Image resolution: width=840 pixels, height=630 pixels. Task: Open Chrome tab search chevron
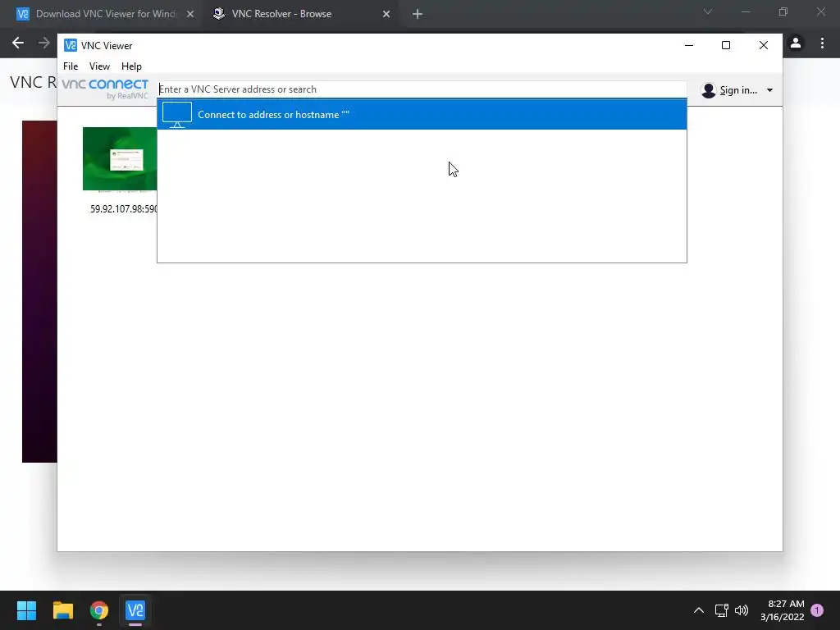point(708,11)
